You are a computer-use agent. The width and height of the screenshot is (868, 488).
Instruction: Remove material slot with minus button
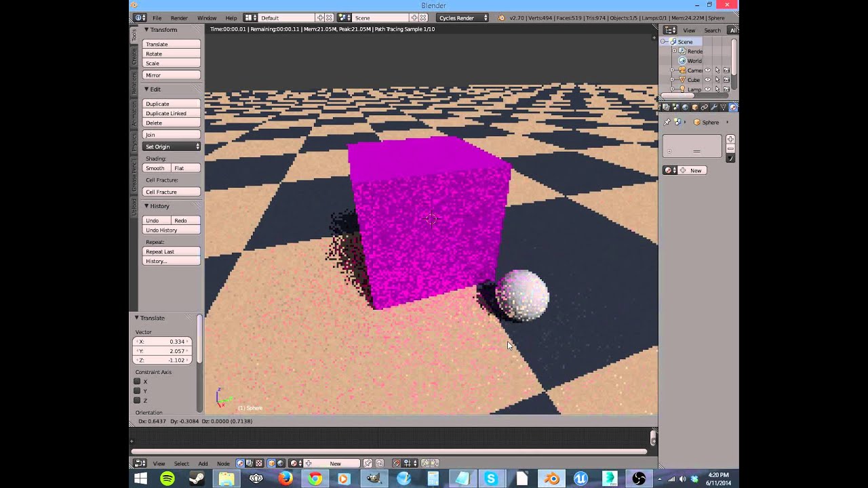(x=730, y=148)
